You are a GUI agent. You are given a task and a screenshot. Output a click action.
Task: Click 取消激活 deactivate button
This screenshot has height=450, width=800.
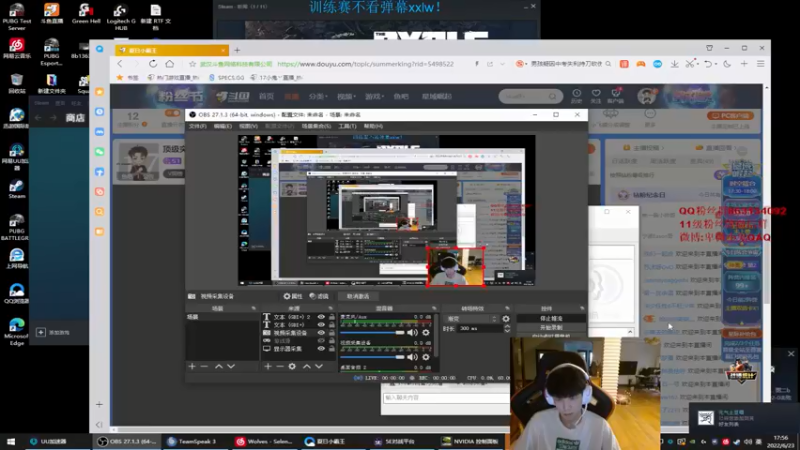pyautogui.click(x=358, y=296)
